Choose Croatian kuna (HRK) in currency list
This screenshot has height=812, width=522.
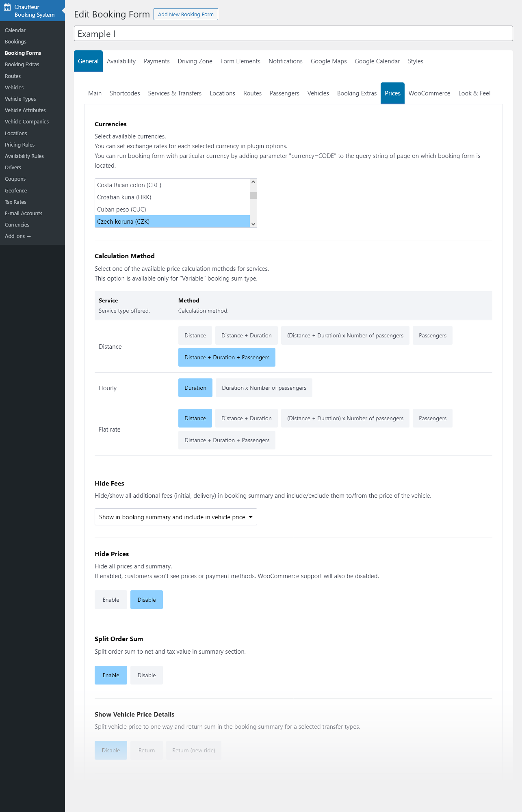pyautogui.click(x=172, y=197)
